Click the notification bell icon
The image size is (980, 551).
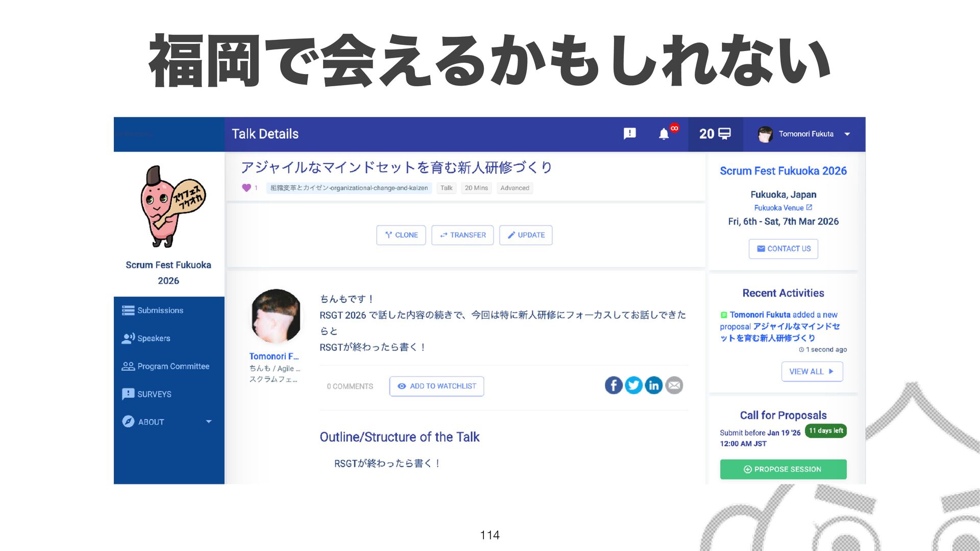click(664, 134)
